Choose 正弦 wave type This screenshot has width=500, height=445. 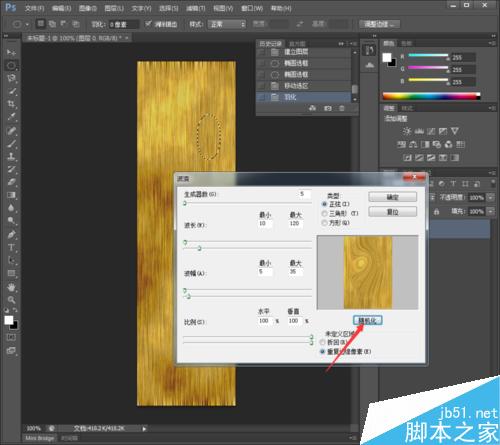(324, 204)
